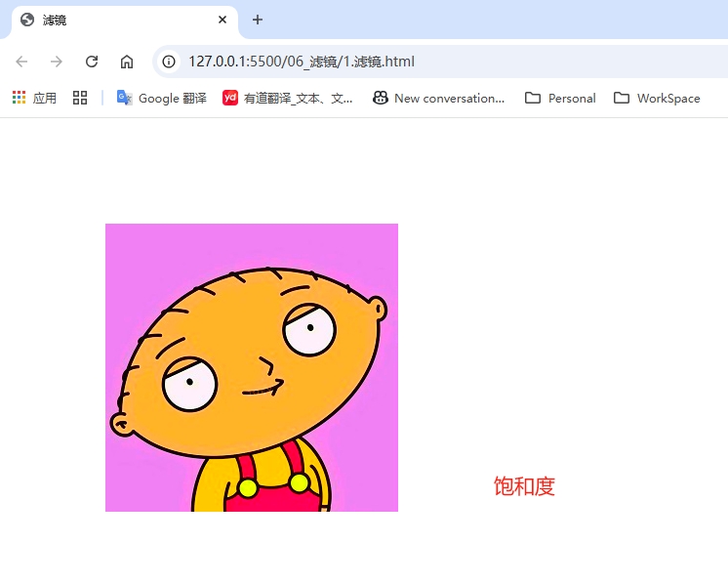Open the home page icon
The height and width of the screenshot is (584, 728).
[127, 62]
